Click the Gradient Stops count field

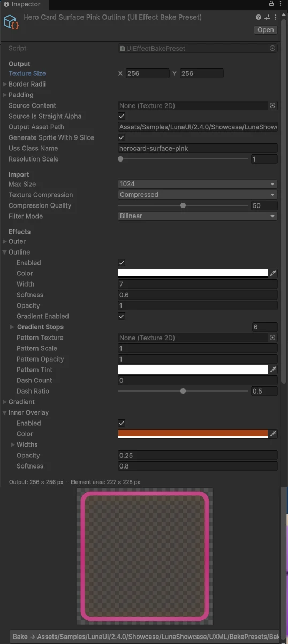pos(265,327)
